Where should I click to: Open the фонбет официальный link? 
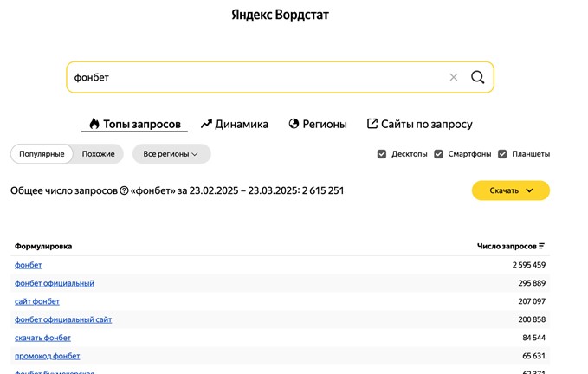pyautogui.click(x=55, y=283)
